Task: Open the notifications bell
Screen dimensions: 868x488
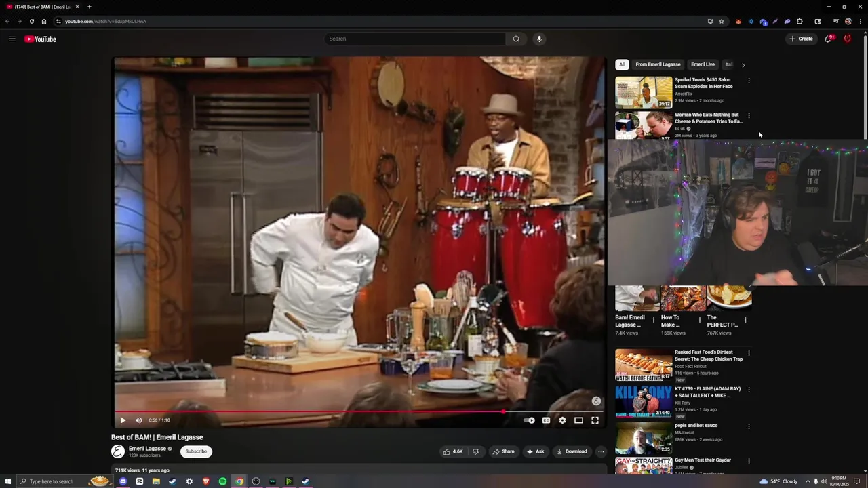Action: 827,39
